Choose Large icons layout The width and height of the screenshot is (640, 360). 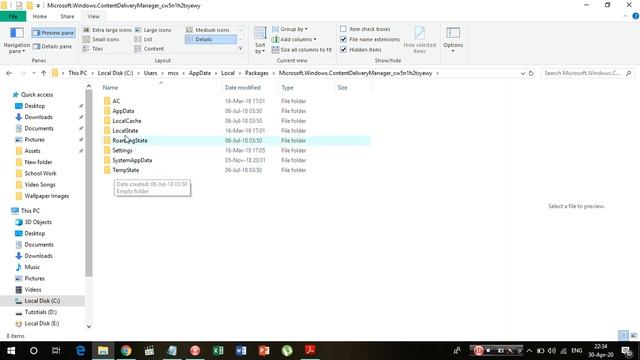pyautogui.click(x=153, y=30)
